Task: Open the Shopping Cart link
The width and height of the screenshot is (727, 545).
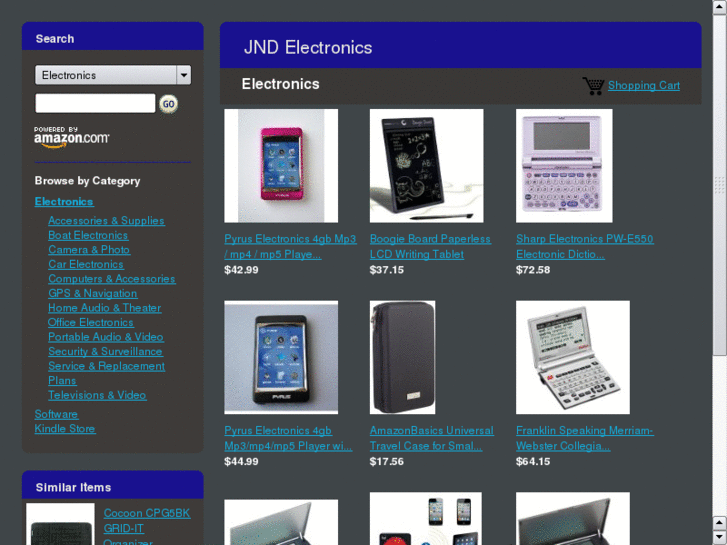Action: pos(644,85)
